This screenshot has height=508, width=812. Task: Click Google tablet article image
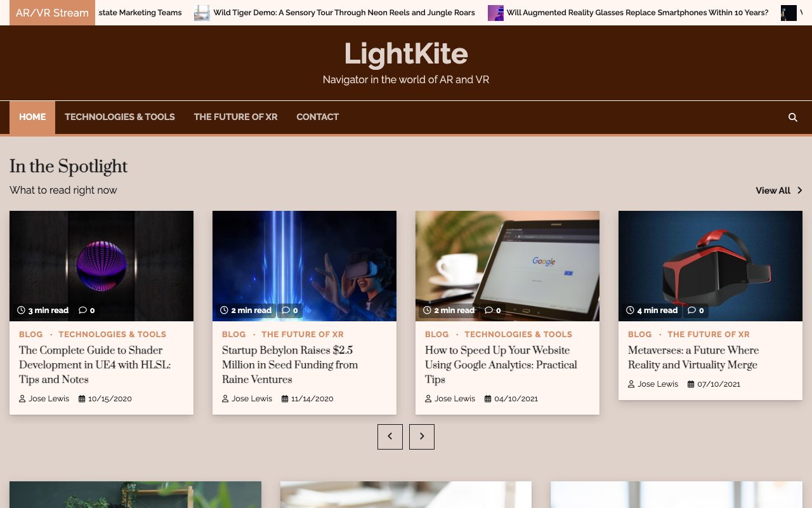(507, 266)
